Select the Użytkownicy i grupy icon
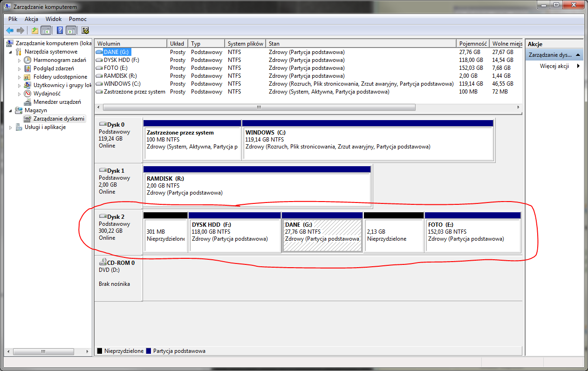588x371 pixels. 28,85
